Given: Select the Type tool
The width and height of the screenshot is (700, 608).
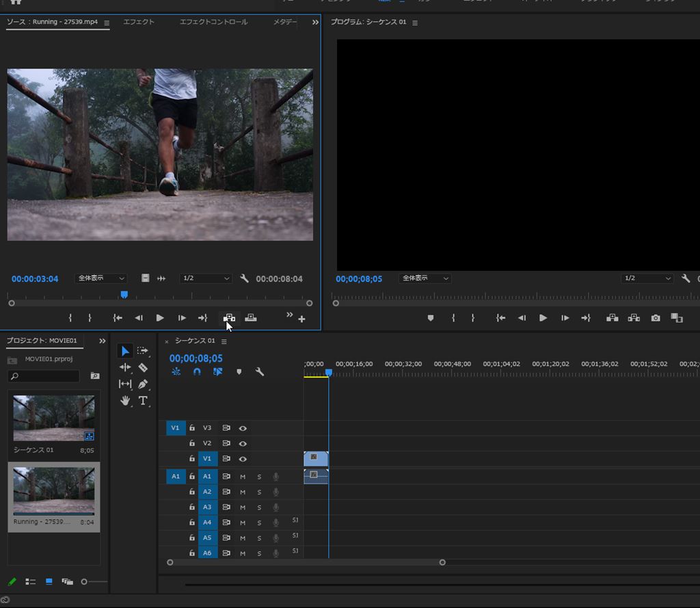Looking at the screenshot, I should tap(143, 401).
